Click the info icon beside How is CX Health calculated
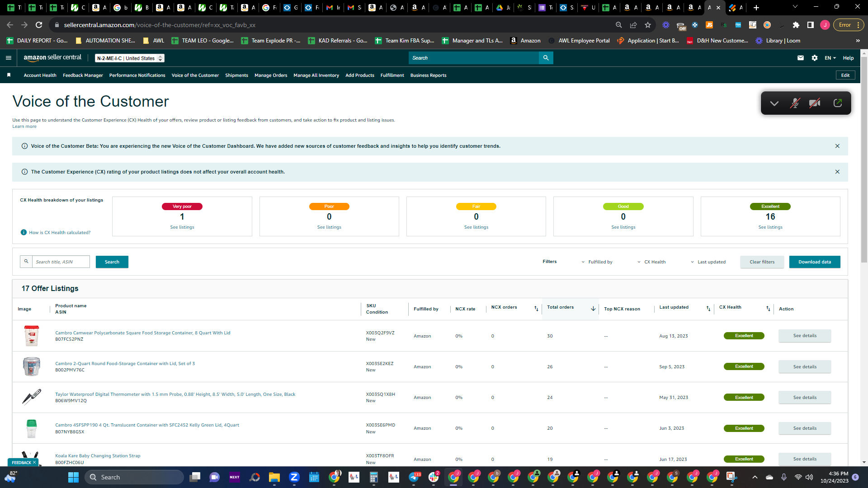Viewport: 868px width, 488px height. tap(24, 232)
